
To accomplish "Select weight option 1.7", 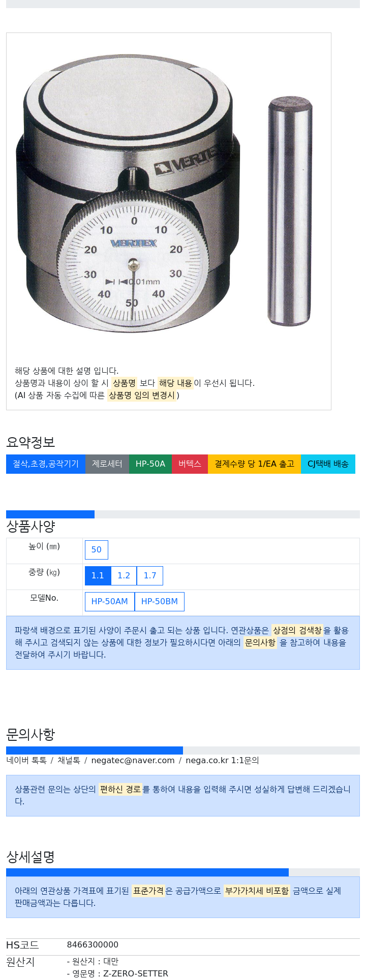I will [x=150, y=576].
